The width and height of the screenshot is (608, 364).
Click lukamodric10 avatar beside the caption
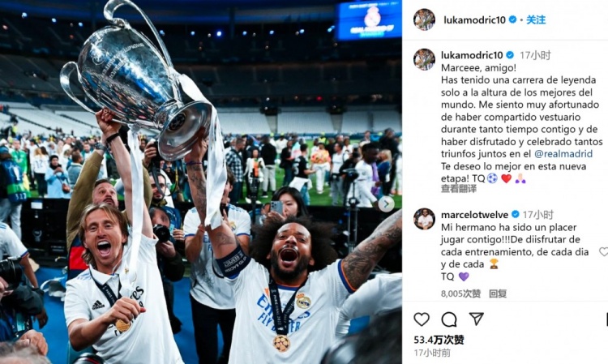coord(424,59)
